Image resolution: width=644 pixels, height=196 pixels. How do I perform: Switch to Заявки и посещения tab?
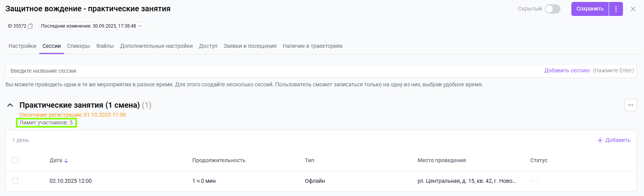[x=250, y=46]
